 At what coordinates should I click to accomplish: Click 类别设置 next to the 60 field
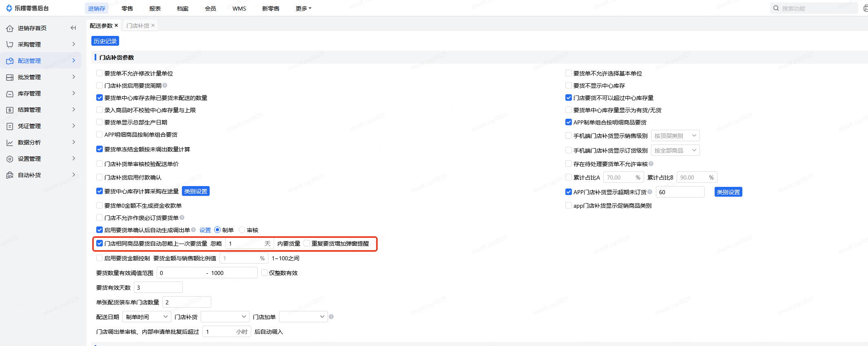coord(728,192)
